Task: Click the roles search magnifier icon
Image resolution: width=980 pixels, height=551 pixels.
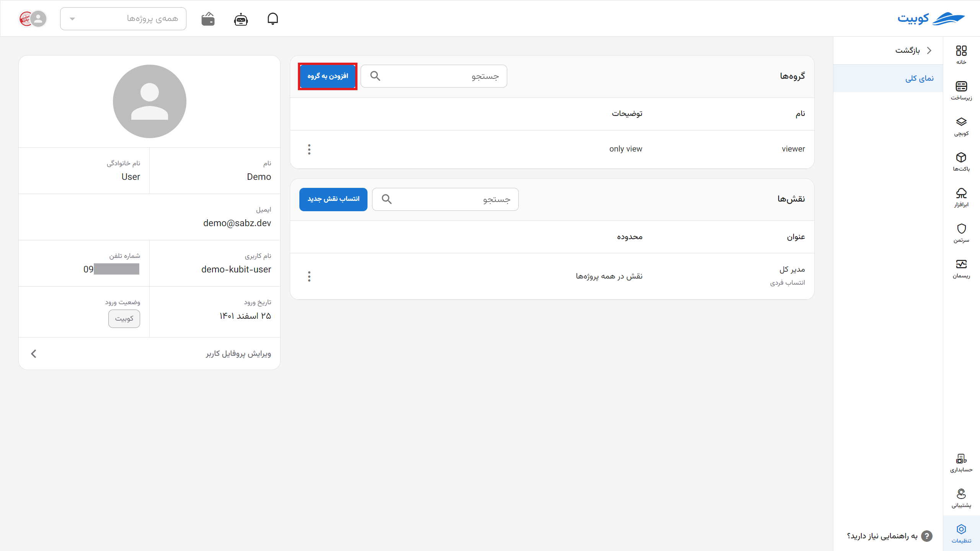Action: tap(387, 199)
